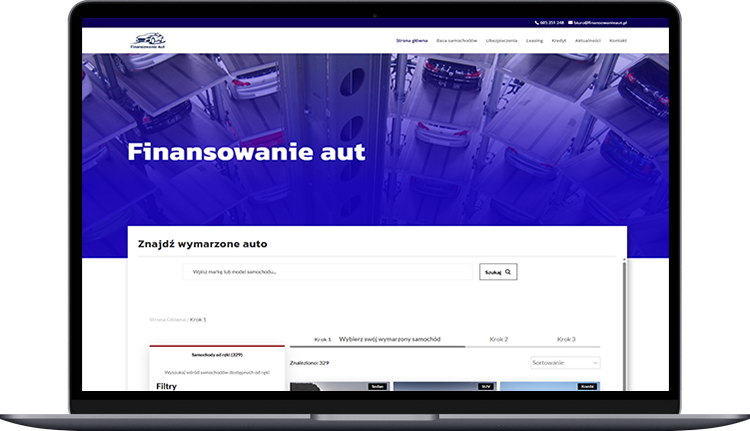The image size is (750, 431).
Task: Open Aktualności from the navigation
Action: click(587, 41)
